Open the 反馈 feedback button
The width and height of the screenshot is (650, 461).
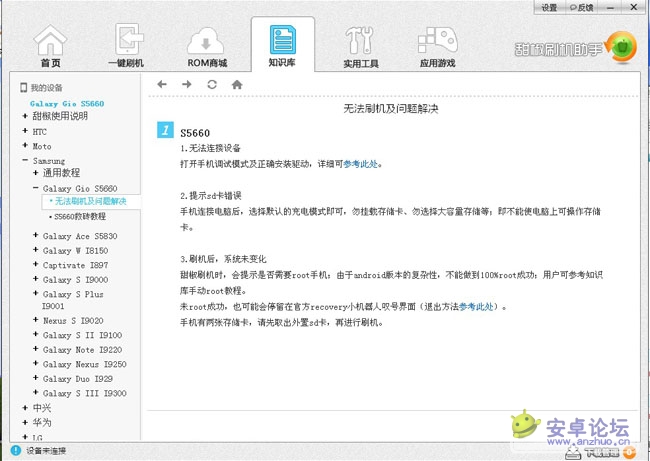[581, 7]
